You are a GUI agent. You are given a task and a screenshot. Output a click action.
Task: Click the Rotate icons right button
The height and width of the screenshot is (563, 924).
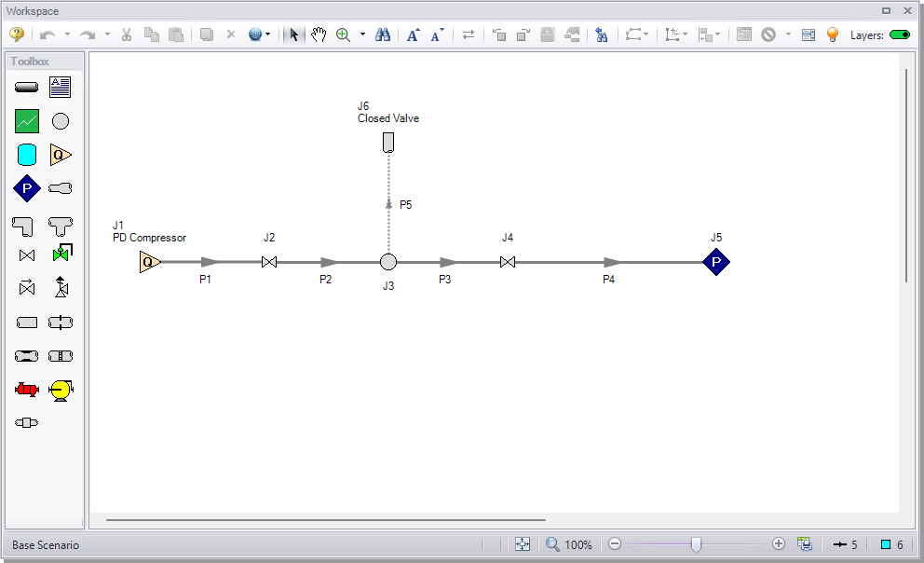point(523,34)
